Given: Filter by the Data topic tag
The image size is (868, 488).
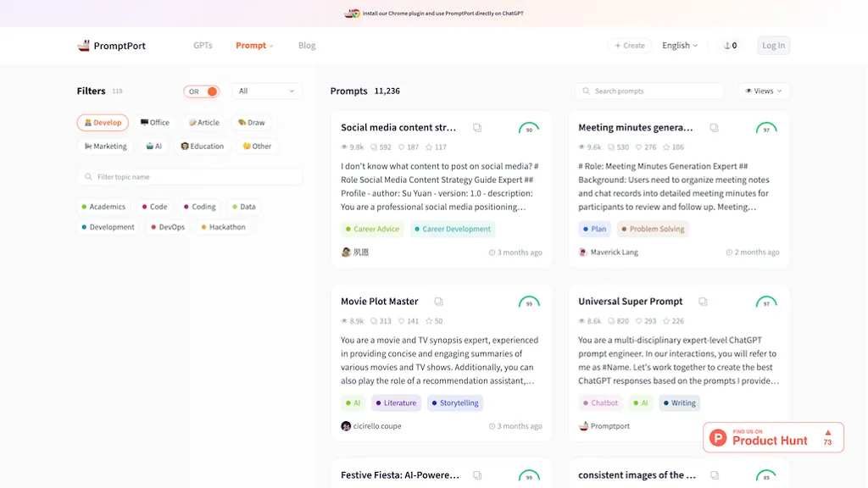Looking at the screenshot, I should click(243, 207).
